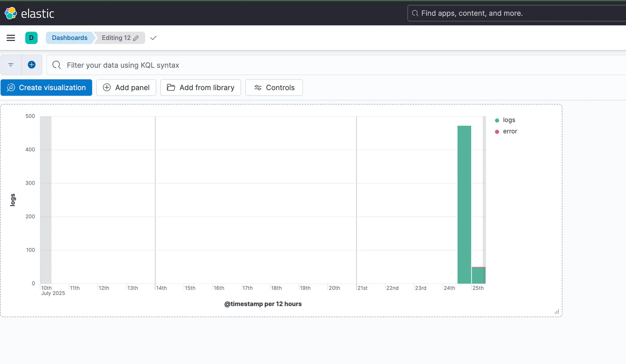
Task: Open the Controls dropdown menu
Action: pyautogui.click(x=274, y=88)
